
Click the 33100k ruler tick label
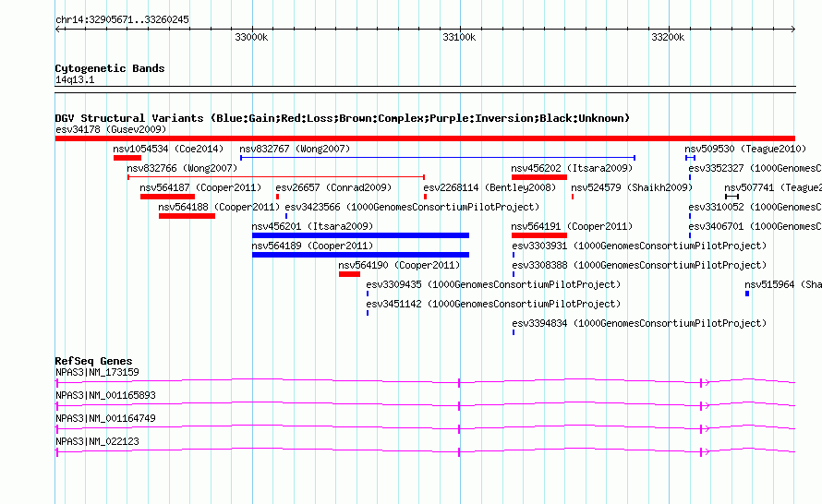[459, 37]
